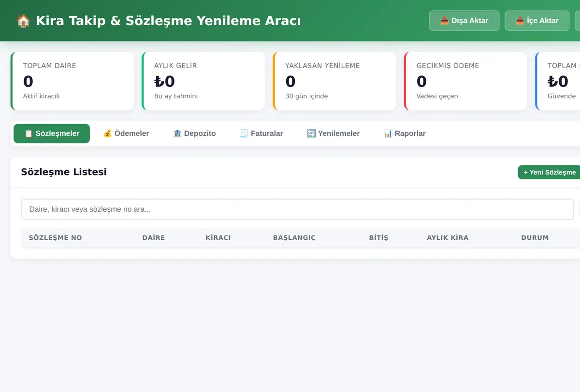
Task: Click the BİTİŞ column header
Action: click(378, 238)
